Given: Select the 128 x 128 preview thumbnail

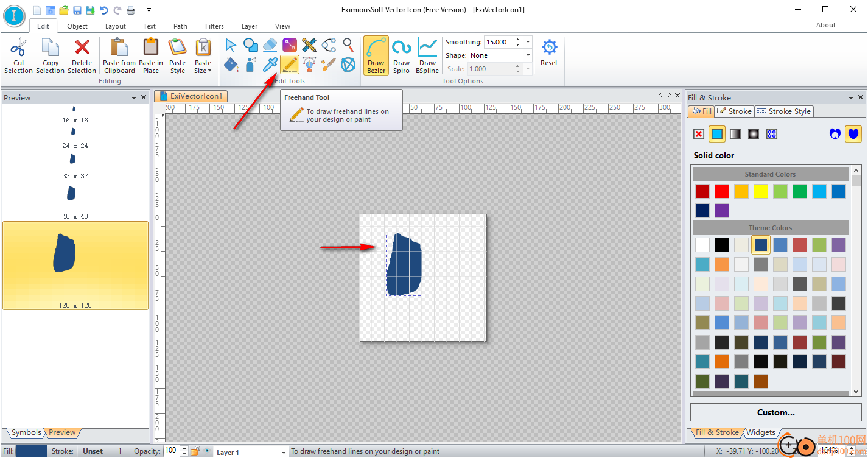Looking at the screenshot, I should [75, 266].
